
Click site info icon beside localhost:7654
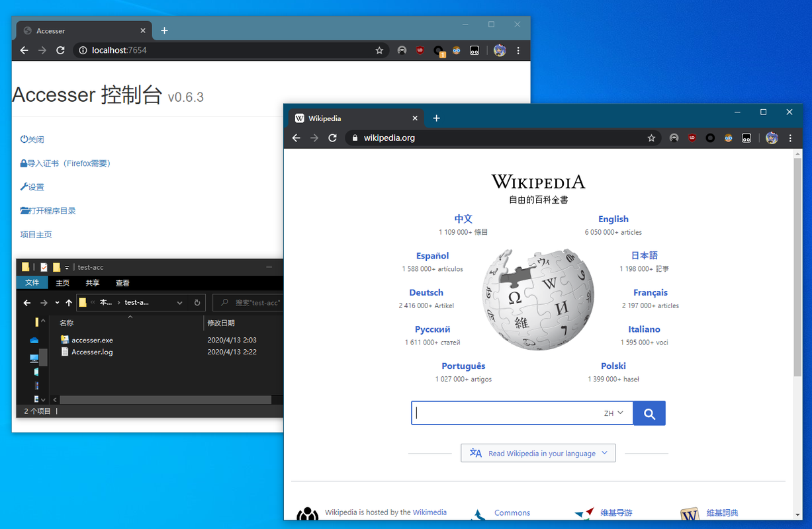click(x=82, y=50)
